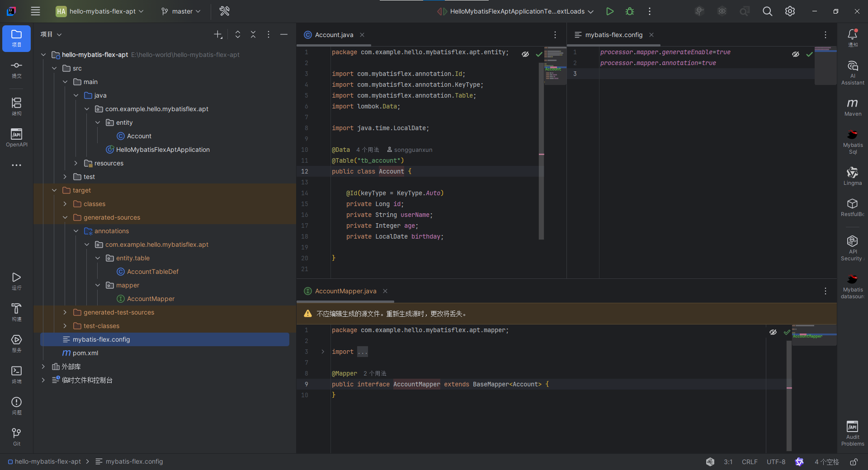The height and width of the screenshot is (470, 868).
Task: Click the hello-mybatis-flex-apt breadcrumb
Action: tap(47, 461)
